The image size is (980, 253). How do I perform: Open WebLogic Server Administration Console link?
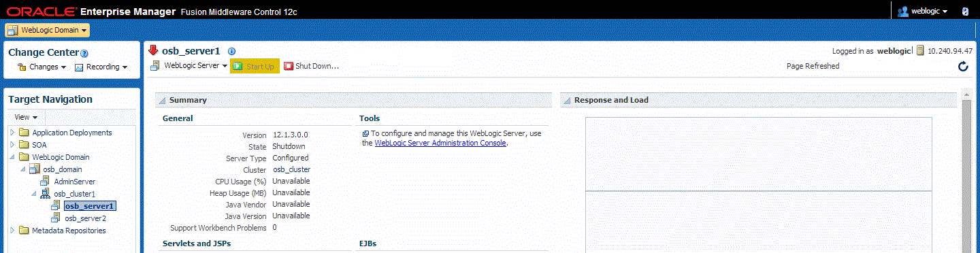440,143
